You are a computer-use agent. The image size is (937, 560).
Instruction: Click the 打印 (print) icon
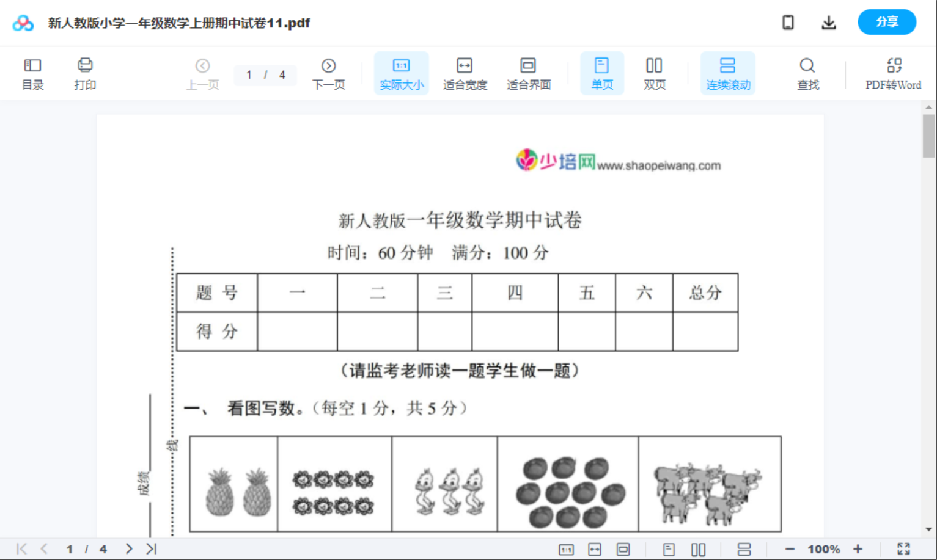85,72
